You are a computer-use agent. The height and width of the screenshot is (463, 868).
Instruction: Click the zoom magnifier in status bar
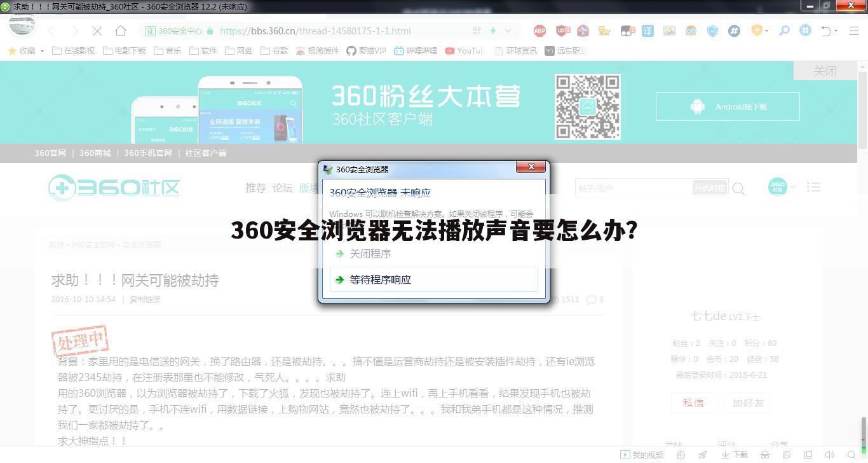point(850,455)
